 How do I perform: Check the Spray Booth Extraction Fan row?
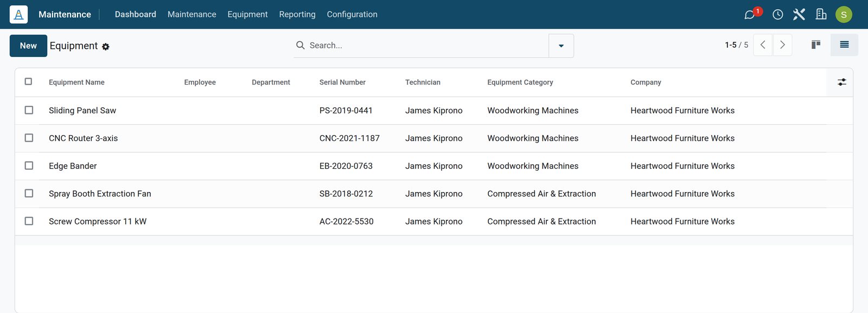(x=29, y=193)
